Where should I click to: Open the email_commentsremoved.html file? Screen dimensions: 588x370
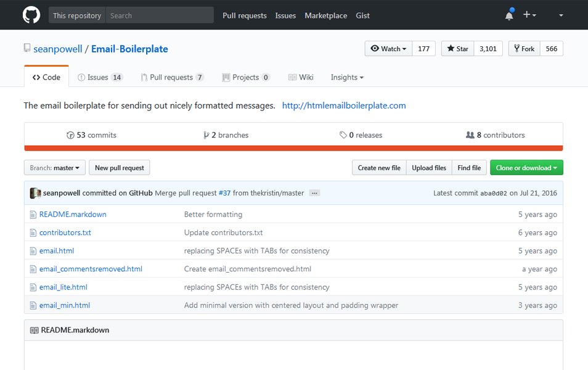pyautogui.click(x=91, y=269)
